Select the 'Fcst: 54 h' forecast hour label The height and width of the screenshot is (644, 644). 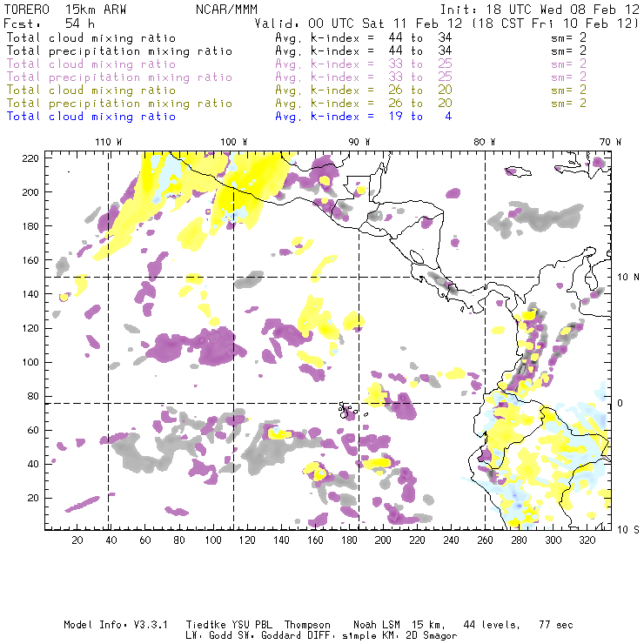[49, 23]
